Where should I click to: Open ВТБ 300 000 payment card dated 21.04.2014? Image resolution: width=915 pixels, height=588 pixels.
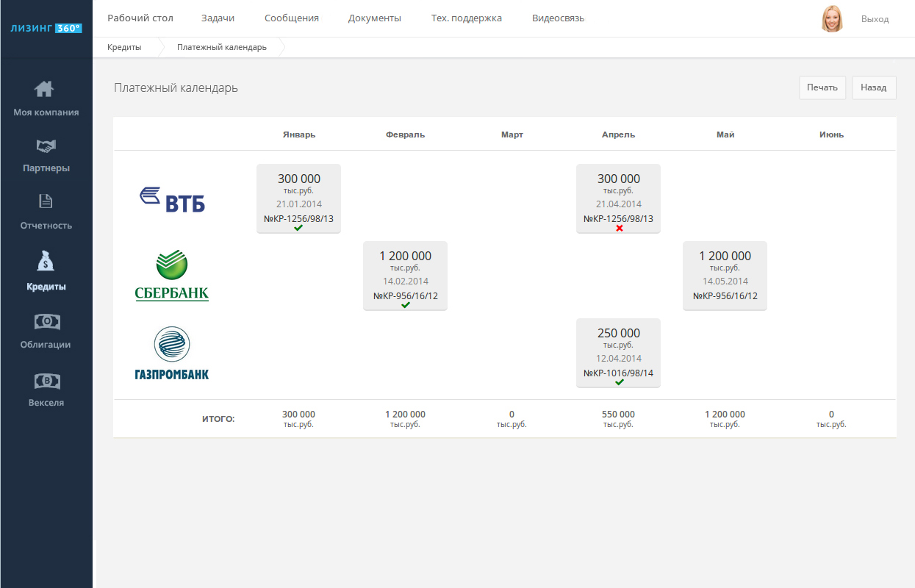tap(618, 198)
